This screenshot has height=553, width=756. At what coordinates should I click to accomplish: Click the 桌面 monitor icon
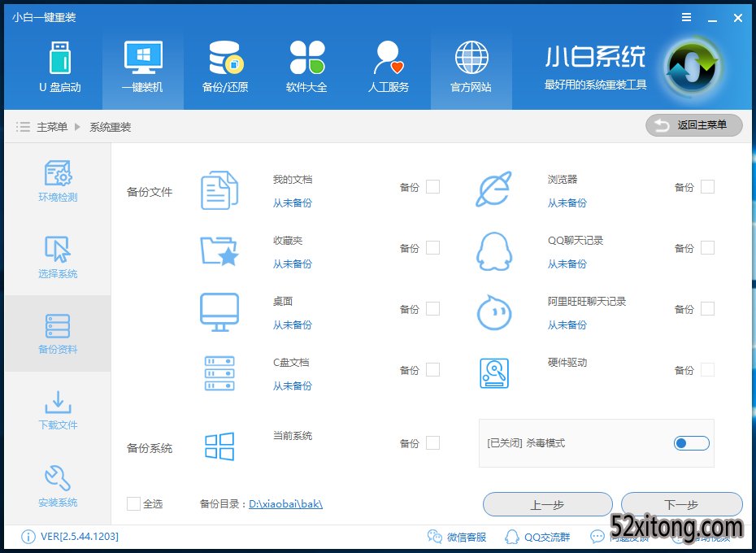219,312
